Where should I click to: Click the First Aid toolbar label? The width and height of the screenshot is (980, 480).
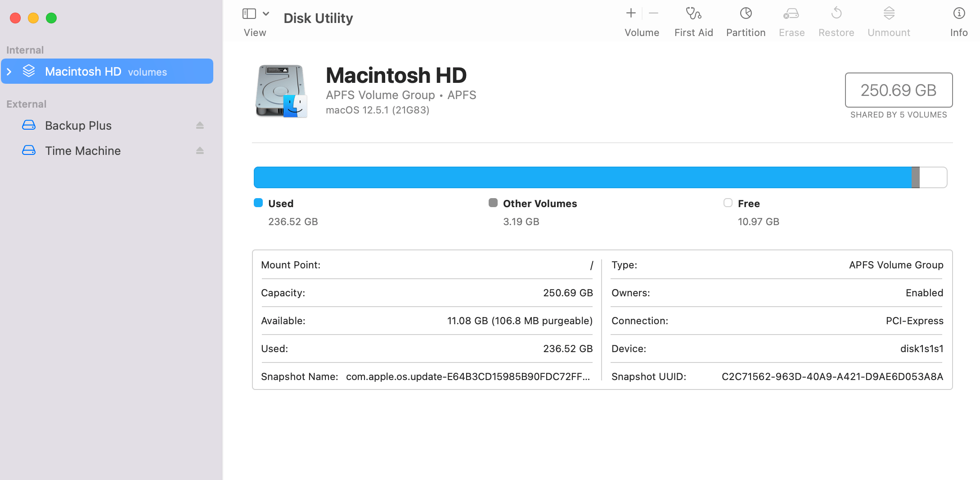(693, 32)
